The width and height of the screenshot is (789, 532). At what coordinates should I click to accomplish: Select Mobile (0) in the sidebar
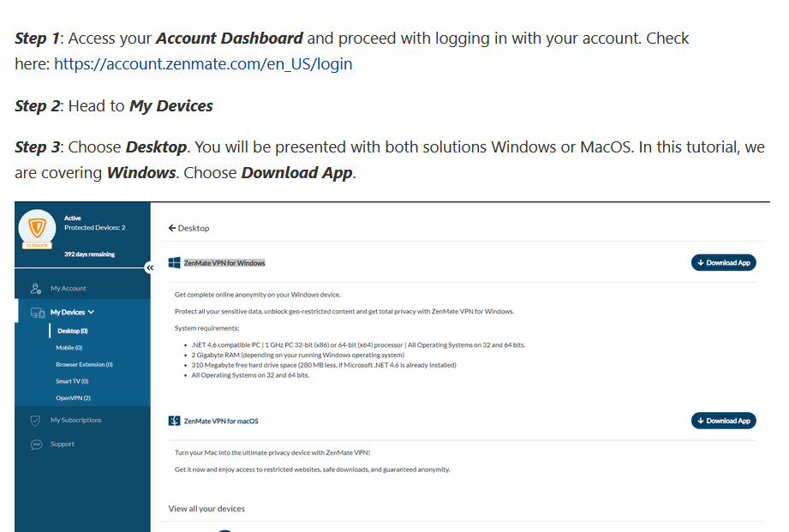coord(69,348)
